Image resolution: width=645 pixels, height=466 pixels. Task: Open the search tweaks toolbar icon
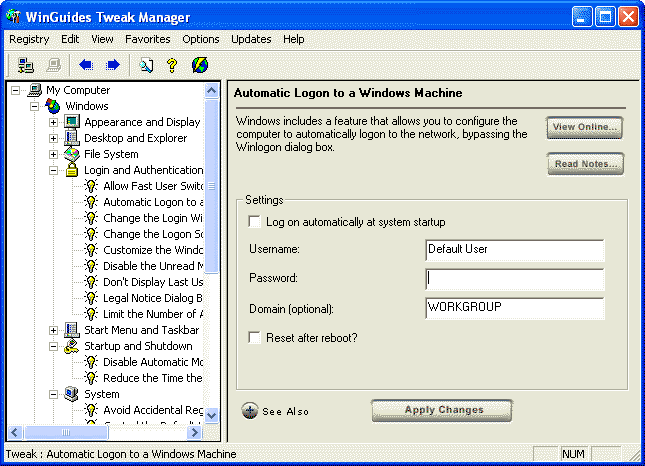tap(146, 65)
